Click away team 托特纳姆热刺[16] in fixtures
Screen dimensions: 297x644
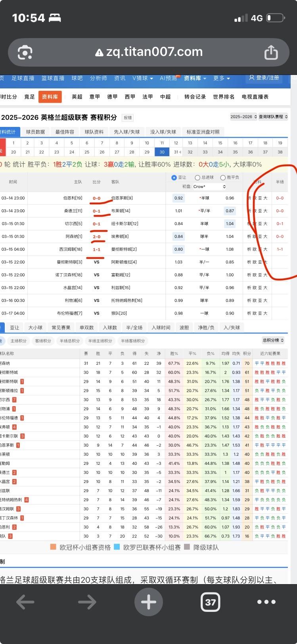tap(127, 301)
